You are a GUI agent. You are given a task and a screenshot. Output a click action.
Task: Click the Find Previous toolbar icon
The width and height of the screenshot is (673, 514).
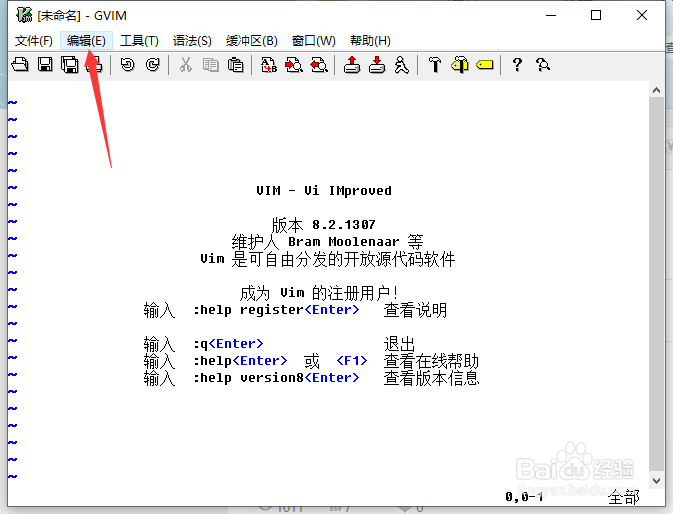[319, 65]
